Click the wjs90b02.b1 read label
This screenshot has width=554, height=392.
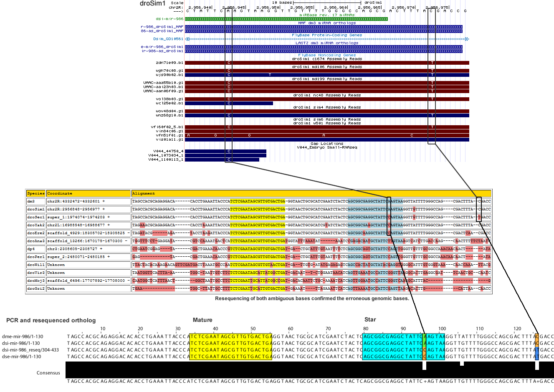point(169,75)
